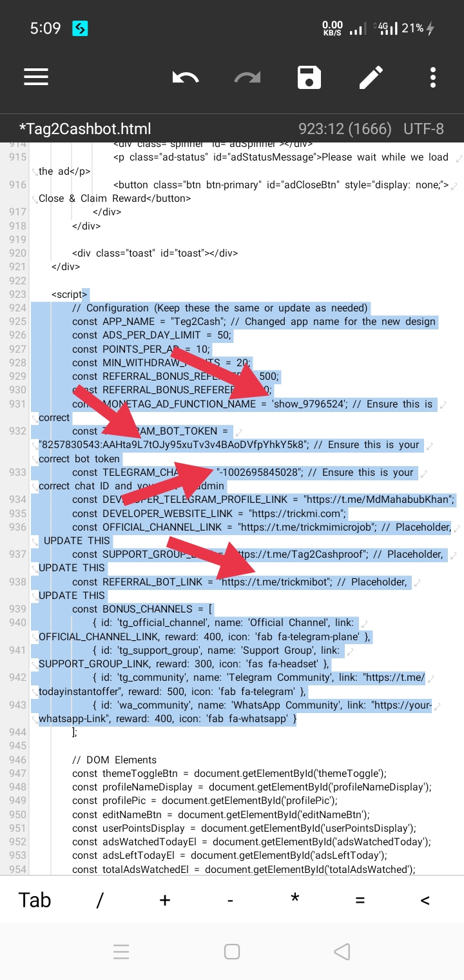Tap the blue app icon in status bar

pos(80,28)
